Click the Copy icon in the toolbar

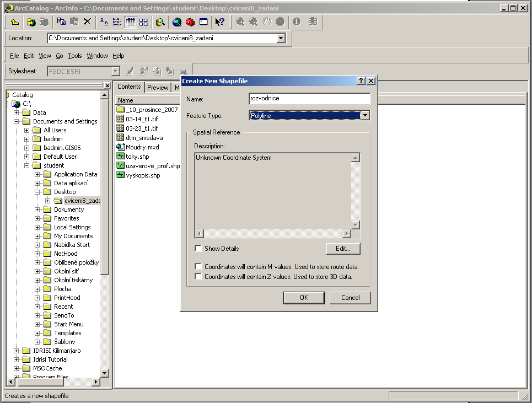point(61,22)
